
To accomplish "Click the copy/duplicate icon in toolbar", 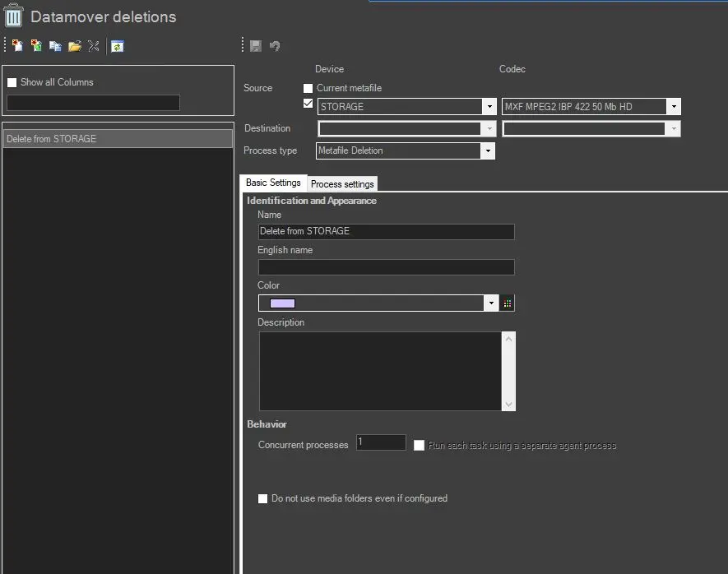I will [55, 46].
